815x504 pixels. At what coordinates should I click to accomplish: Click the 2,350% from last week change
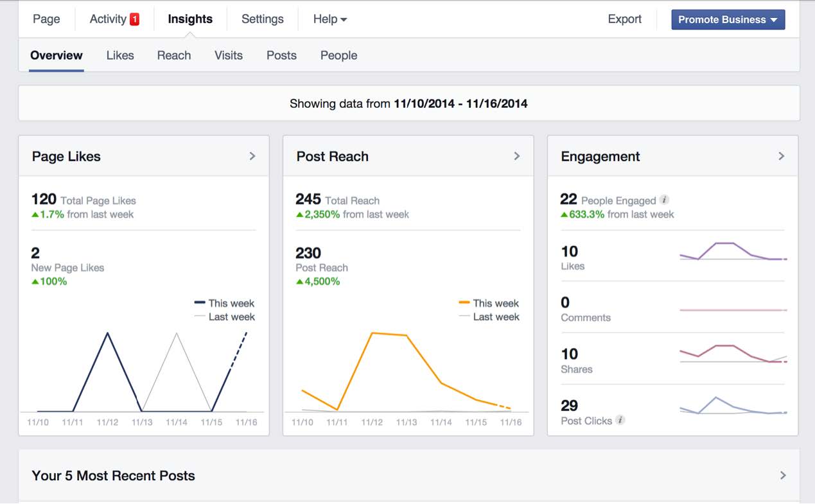352,214
